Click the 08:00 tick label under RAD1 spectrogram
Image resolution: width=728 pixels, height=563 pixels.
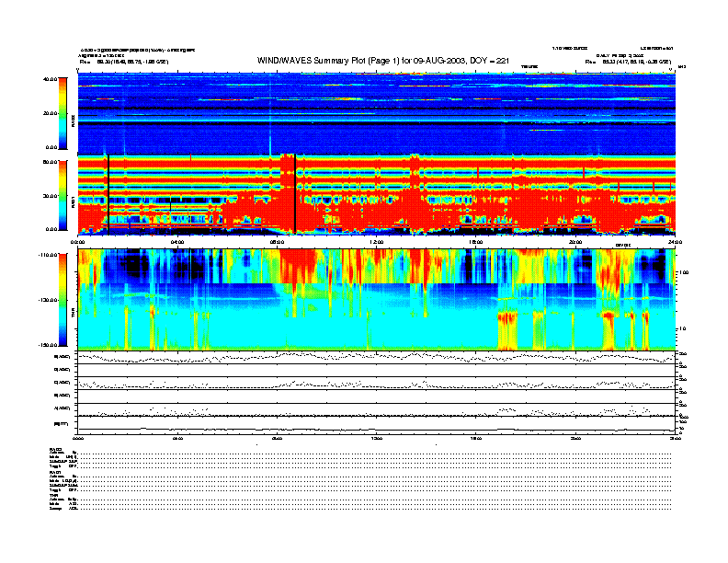[277, 242]
